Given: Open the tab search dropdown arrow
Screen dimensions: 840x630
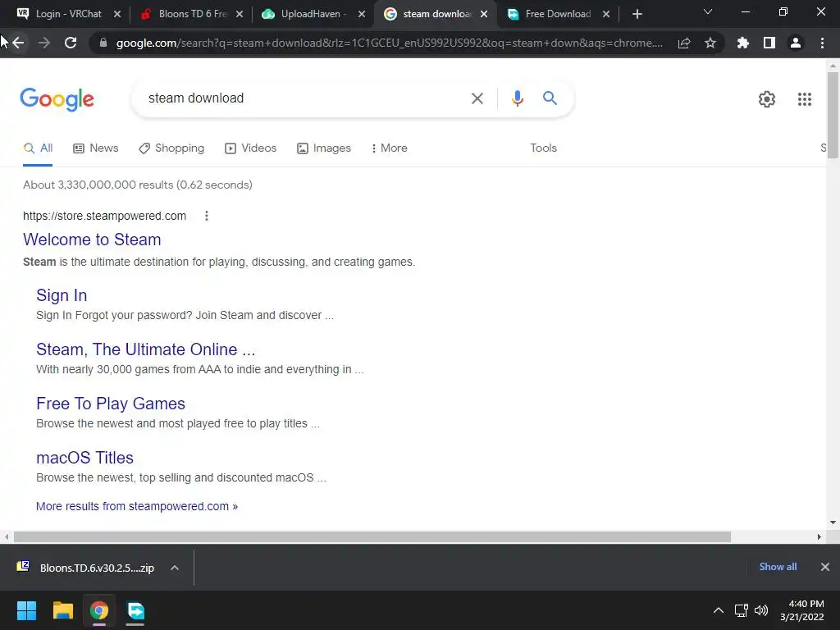Looking at the screenshot, I should 708,11.
